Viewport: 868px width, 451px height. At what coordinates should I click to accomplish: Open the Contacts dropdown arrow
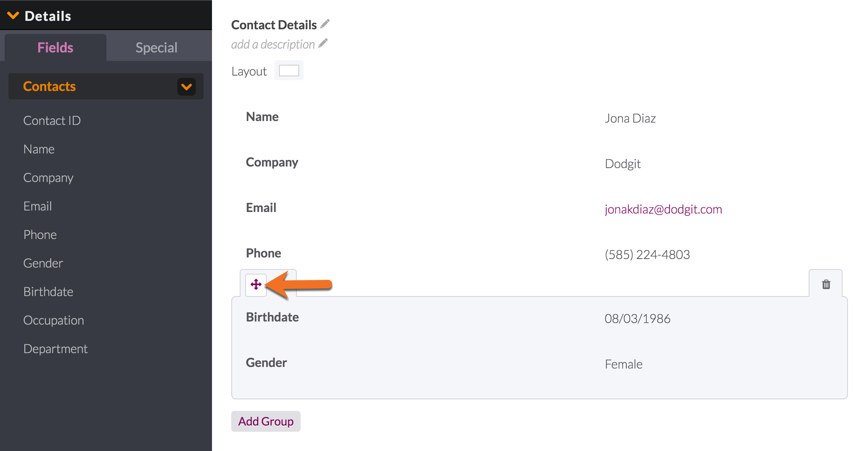tap(187, 87)
